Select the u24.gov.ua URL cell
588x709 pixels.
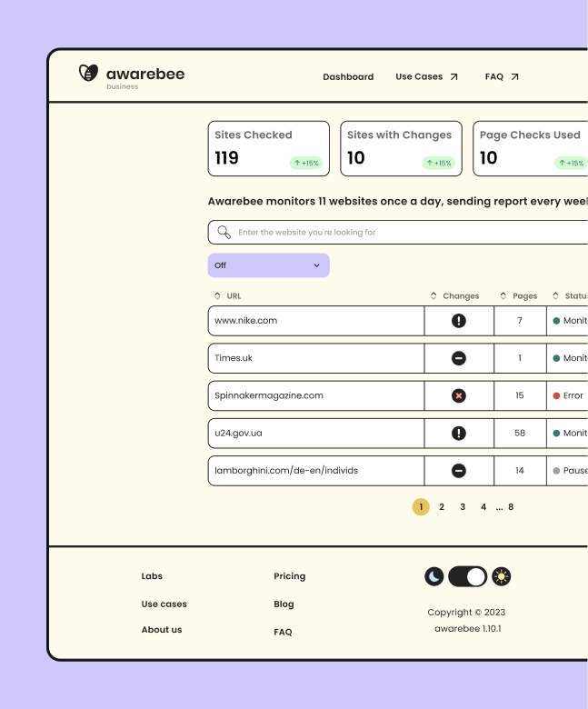(316, 434)
